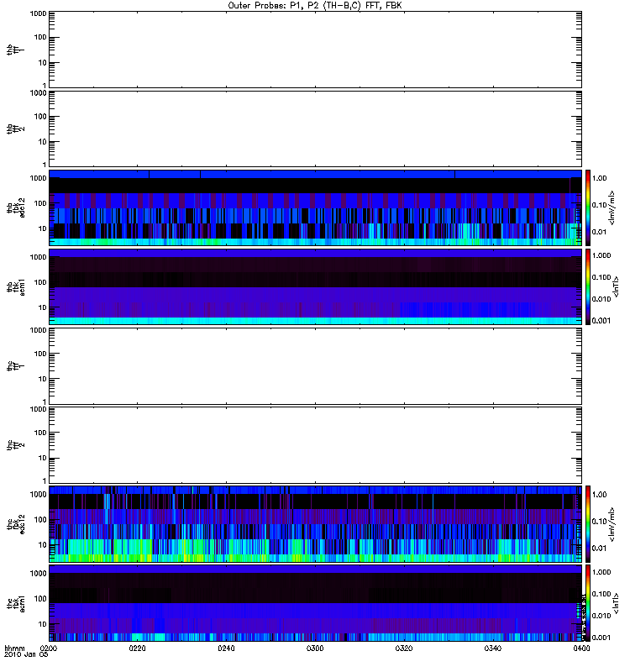The height and width of the screenshot is (672, 630).
Task: Click the '0400' time axis label
Action: pos(581,648)
